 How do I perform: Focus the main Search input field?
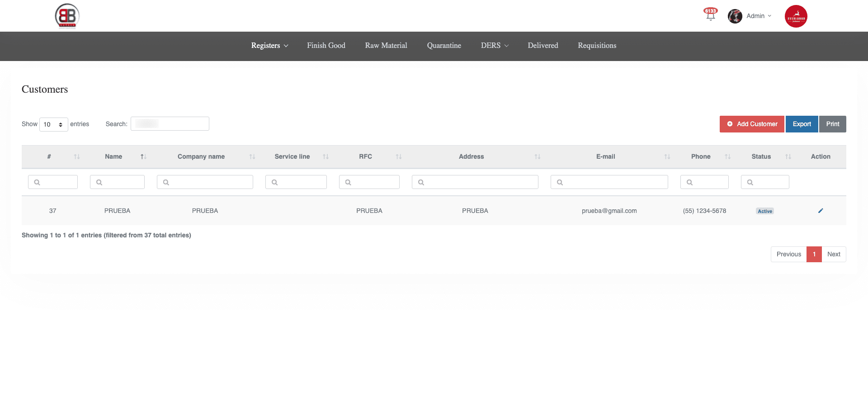click(x=170, y=124)
